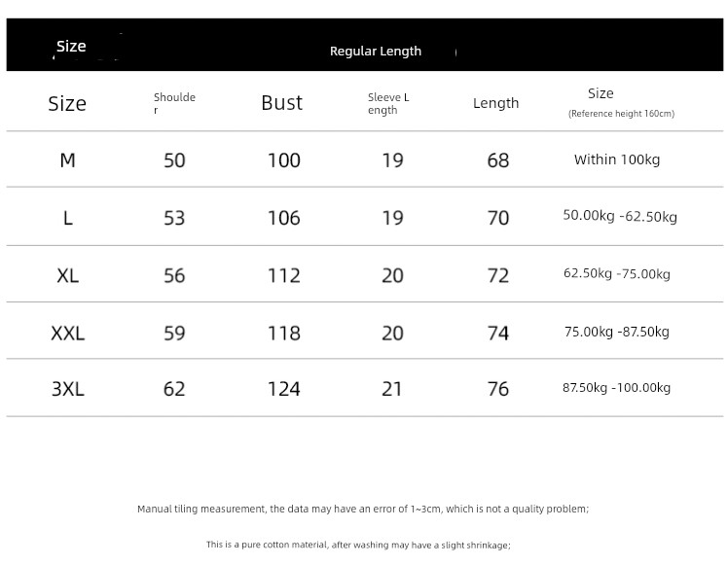The image size is (728, 564).
Task: Select the "Reference height 160cm" note
Action: click(621, 114)
